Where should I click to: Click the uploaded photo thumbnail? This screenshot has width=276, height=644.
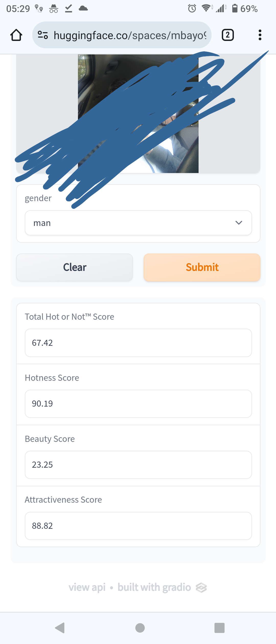[x=138, y=114]
